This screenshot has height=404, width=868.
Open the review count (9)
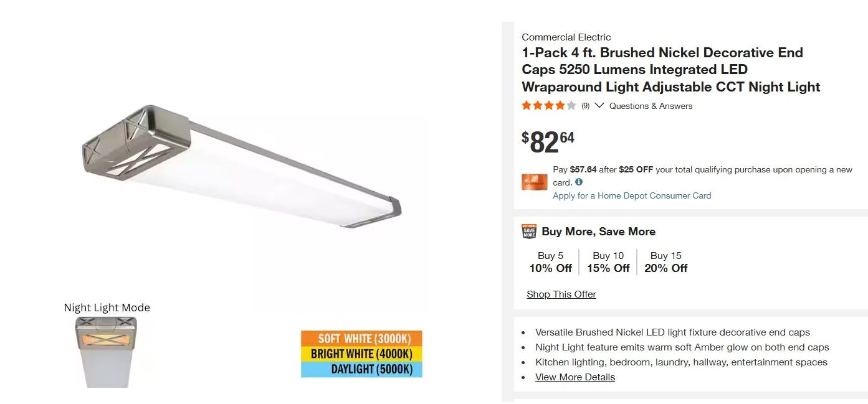pos(585,106)
